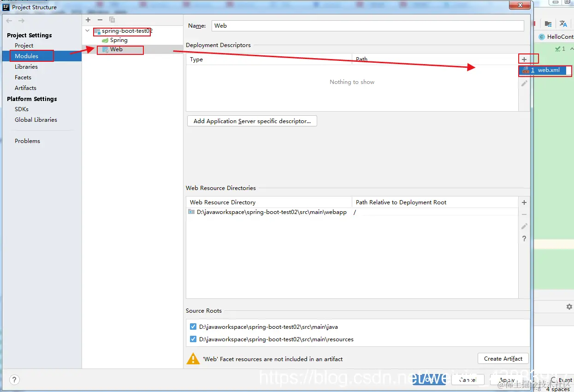Open the SDKs platform settings

[22, 109]
